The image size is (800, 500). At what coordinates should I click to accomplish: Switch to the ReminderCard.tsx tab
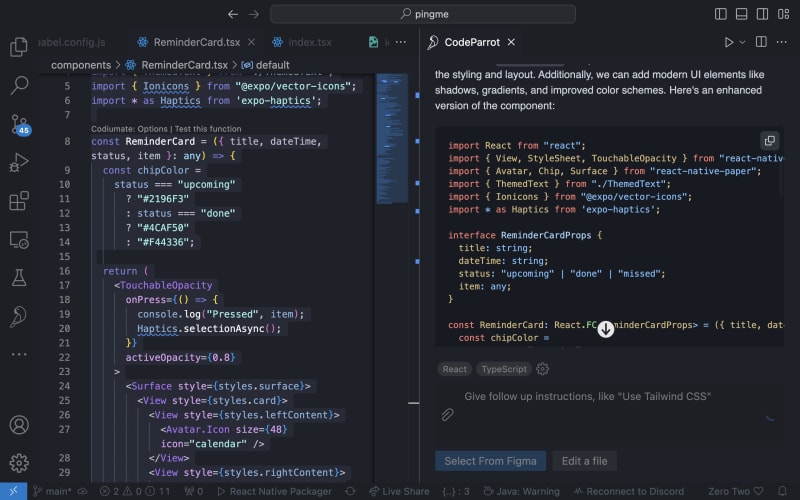[x=196, y=42]
